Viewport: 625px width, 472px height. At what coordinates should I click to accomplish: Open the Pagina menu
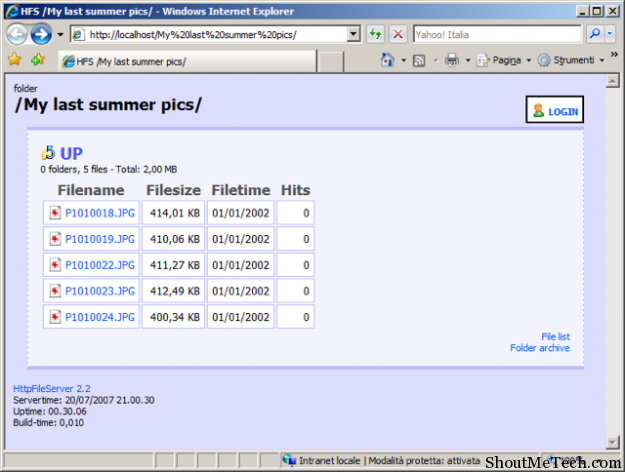point(504,60)
